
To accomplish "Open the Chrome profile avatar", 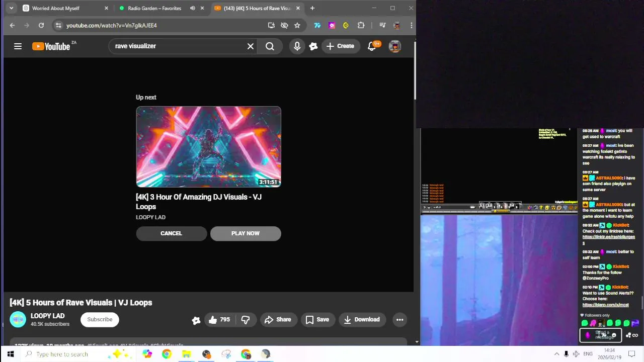I will [x=397, y=25].
